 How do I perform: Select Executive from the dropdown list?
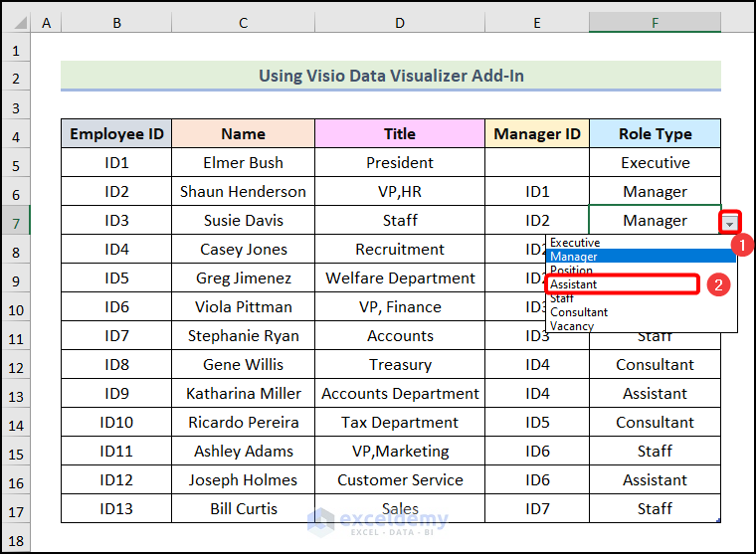[575, 243]
